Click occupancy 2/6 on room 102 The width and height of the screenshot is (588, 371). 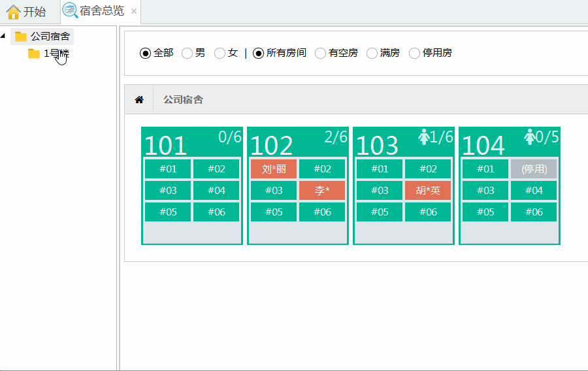coord(336,137)
